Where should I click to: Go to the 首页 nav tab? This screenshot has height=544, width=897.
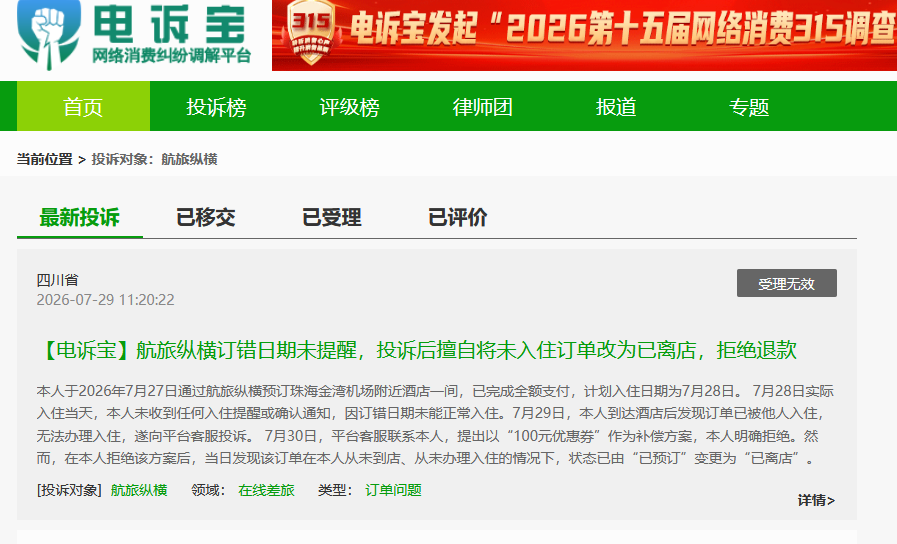pyautogui.click(x=84, y=106)
